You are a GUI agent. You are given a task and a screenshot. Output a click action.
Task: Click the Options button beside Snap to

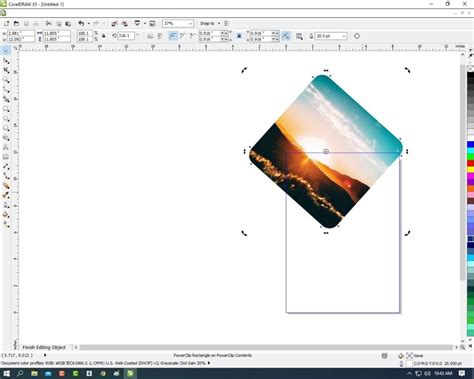[226, 23]
